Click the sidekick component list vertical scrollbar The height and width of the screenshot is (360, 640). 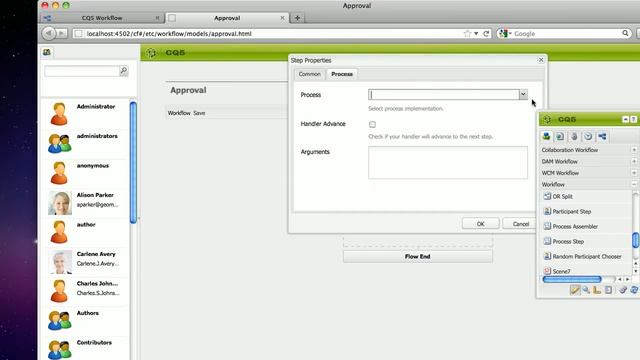click(x=635, y=239)
